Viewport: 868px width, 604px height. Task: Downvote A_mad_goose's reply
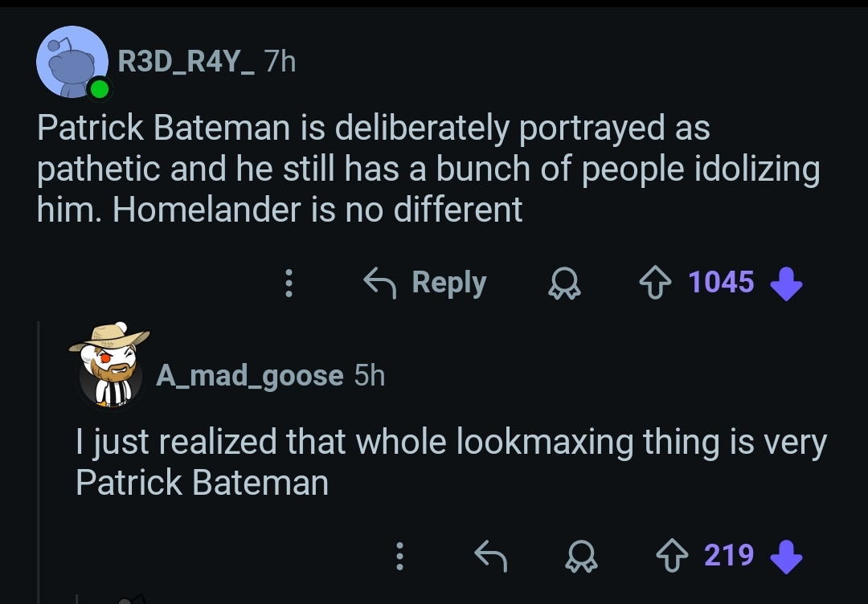point(785,556)
